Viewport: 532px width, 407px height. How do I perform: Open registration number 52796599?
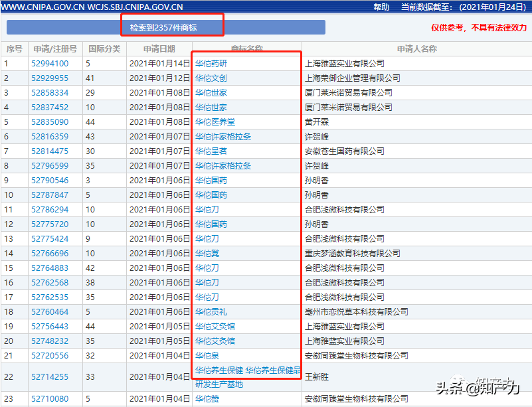[x=50, y=165]
